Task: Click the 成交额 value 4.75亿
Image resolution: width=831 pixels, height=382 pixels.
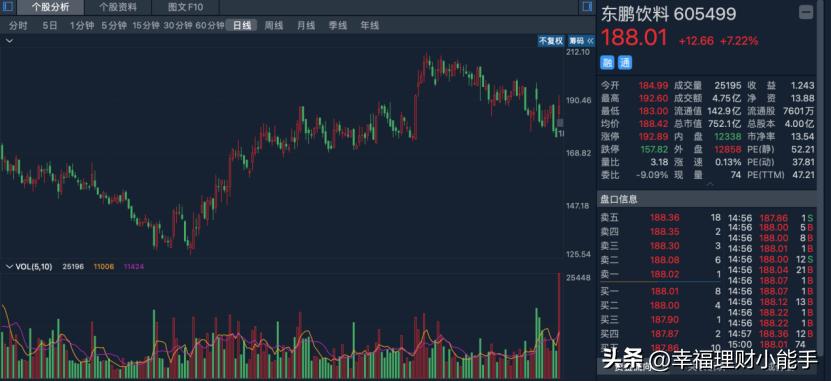Action: point(726,99)
